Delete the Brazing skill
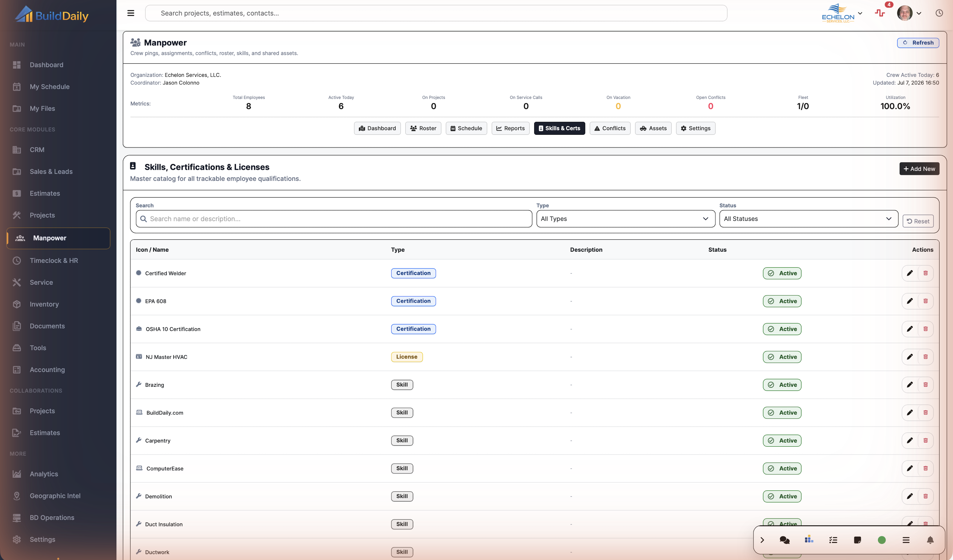Image resolution: width=953 pixels, height=560 pixels. (925, 385)
